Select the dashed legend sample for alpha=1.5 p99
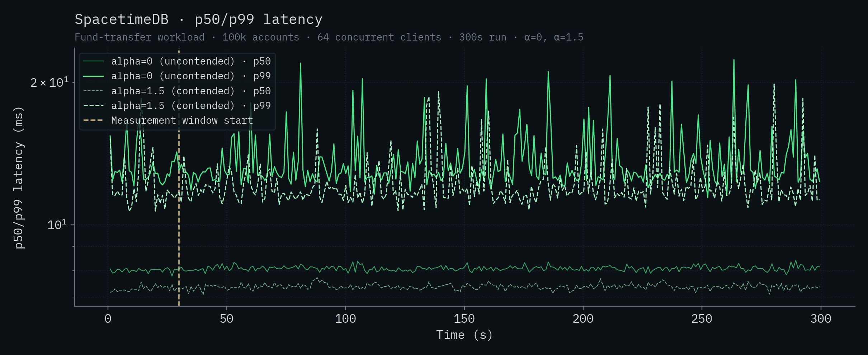Screen dimensions: 868x355 click(x=94, y=106)
